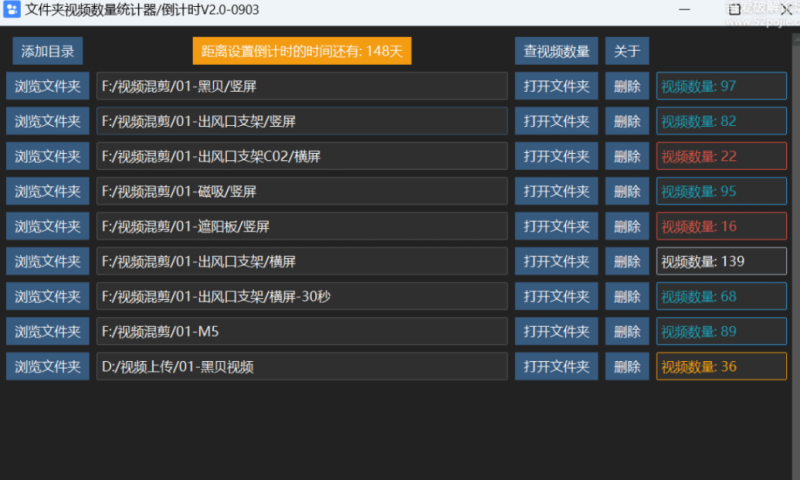This screenshot has height=480, width=800.
Task: Click the D:/视频上传/01-黑贝视频 path field
Action: click(x=302, y=366)
